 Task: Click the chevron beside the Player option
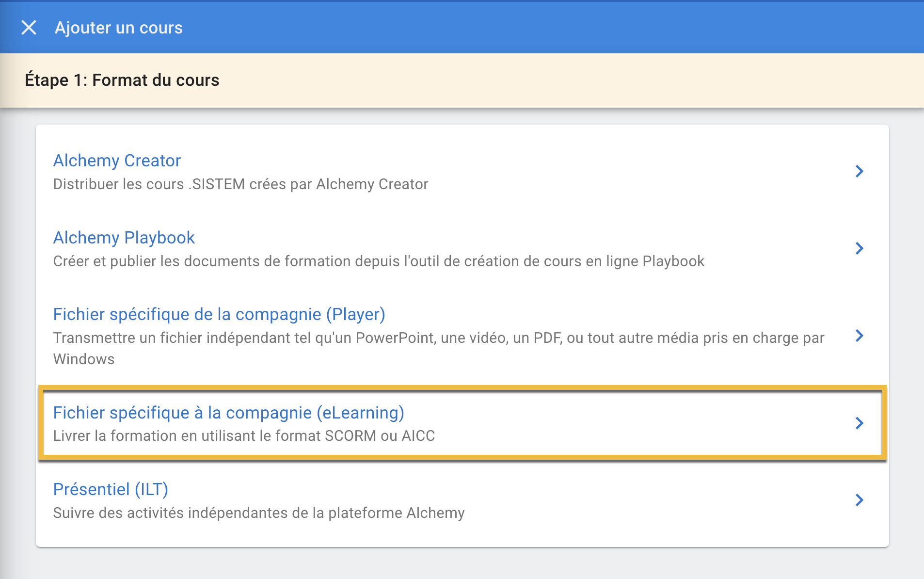(860, 335)
